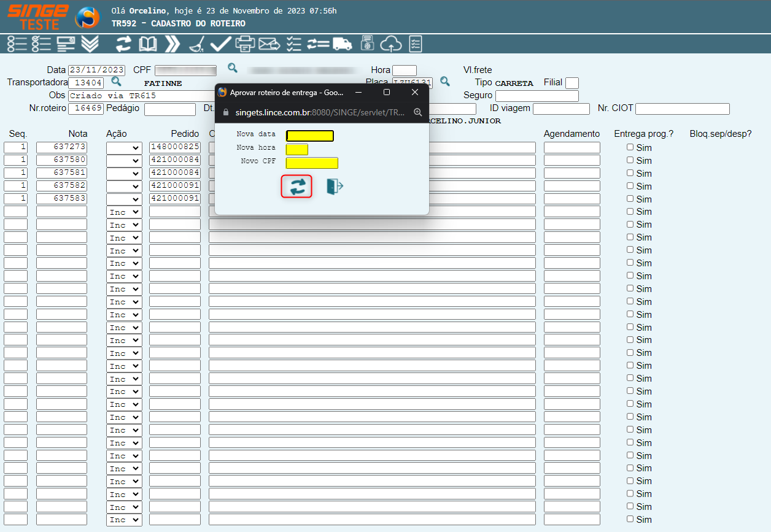Tick Sim checkbox for nota 637580 row
Screen dimensions: 771x532
point(630,160)
